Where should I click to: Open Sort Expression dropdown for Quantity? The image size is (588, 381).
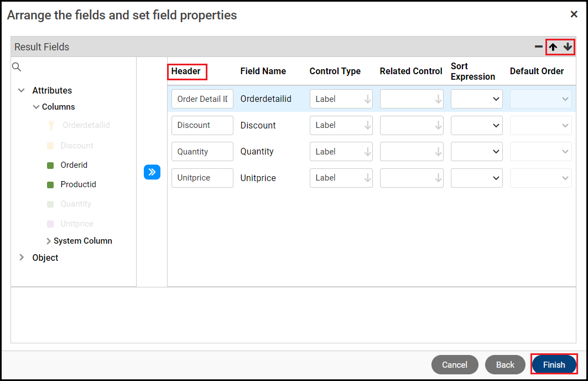pos(476,151)
